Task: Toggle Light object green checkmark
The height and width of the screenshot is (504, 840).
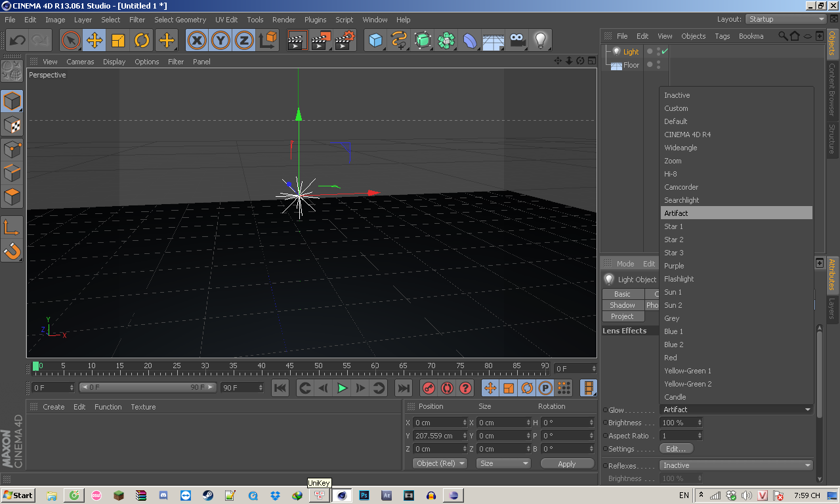Action: [665, 51]
